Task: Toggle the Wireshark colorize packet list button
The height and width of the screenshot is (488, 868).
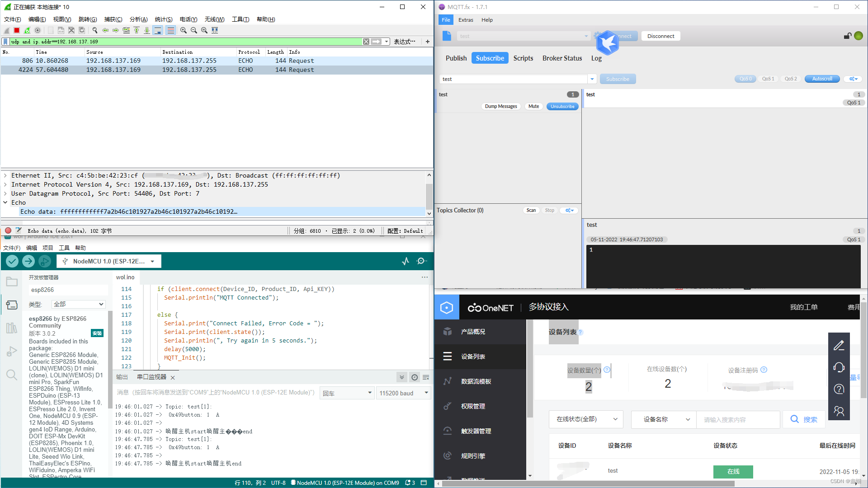Action: tap(170, 30)
